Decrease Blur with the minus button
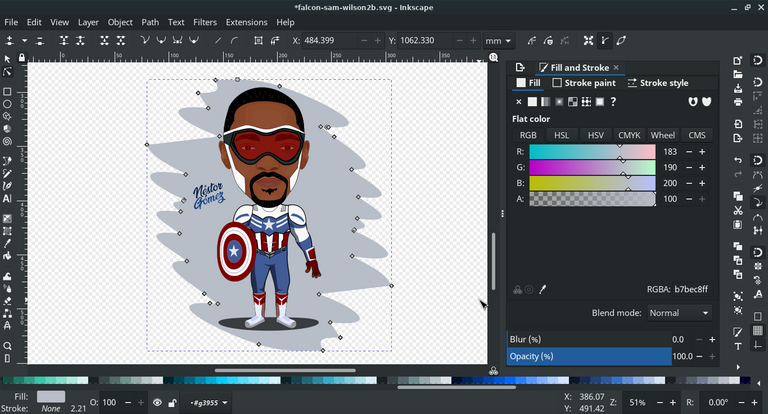The width and height of the screenshot is (768, 414). [x=699, y=340]
